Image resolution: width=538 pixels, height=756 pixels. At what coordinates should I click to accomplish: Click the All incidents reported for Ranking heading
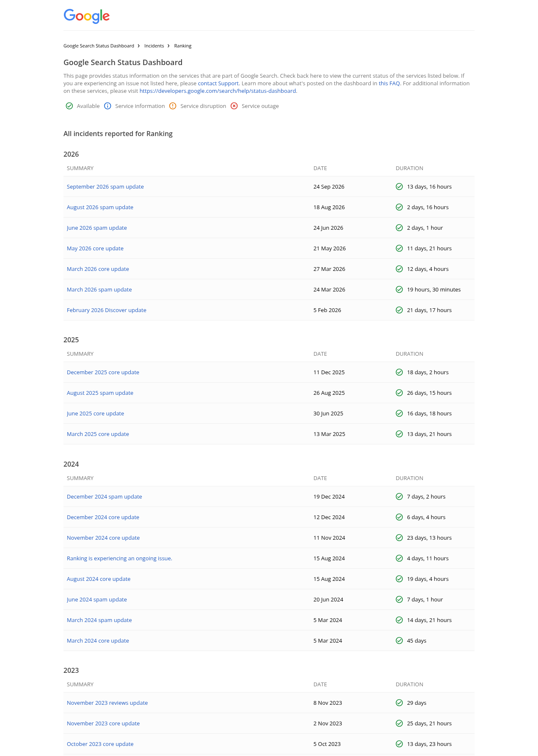pos(118,134)
